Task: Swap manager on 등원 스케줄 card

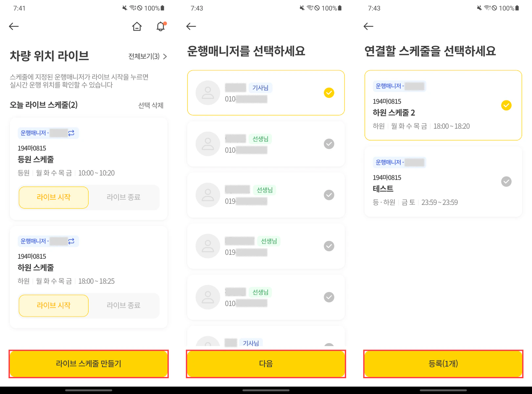Action: pyautogui.click(x=71, y=133)
